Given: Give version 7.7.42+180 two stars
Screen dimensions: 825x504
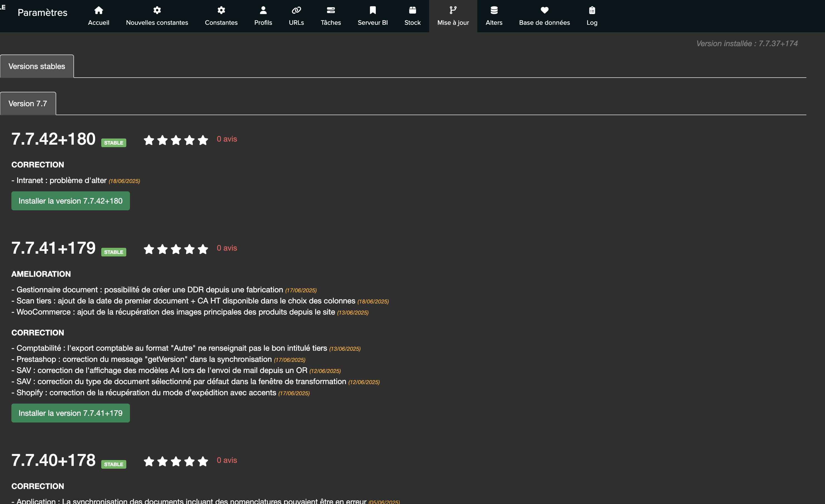Looking at the screenshot, I should 162,140.
